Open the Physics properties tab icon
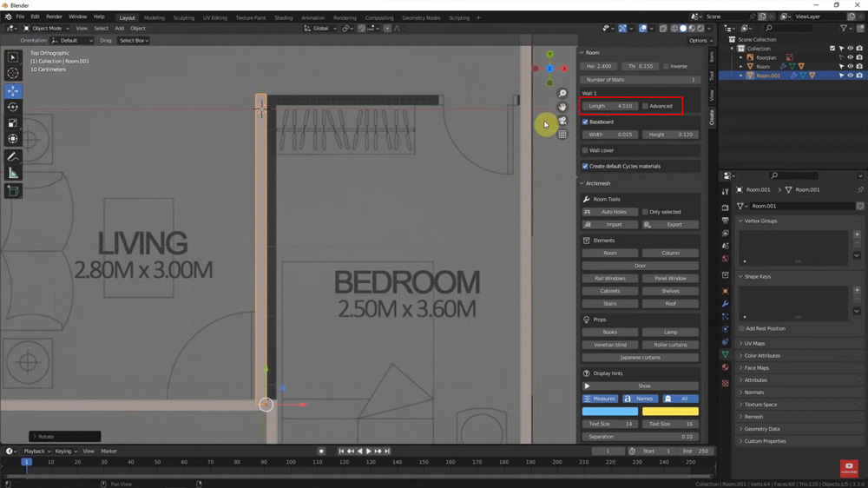The width and height of the screenshot is (868, 488). tap(725, 329)
